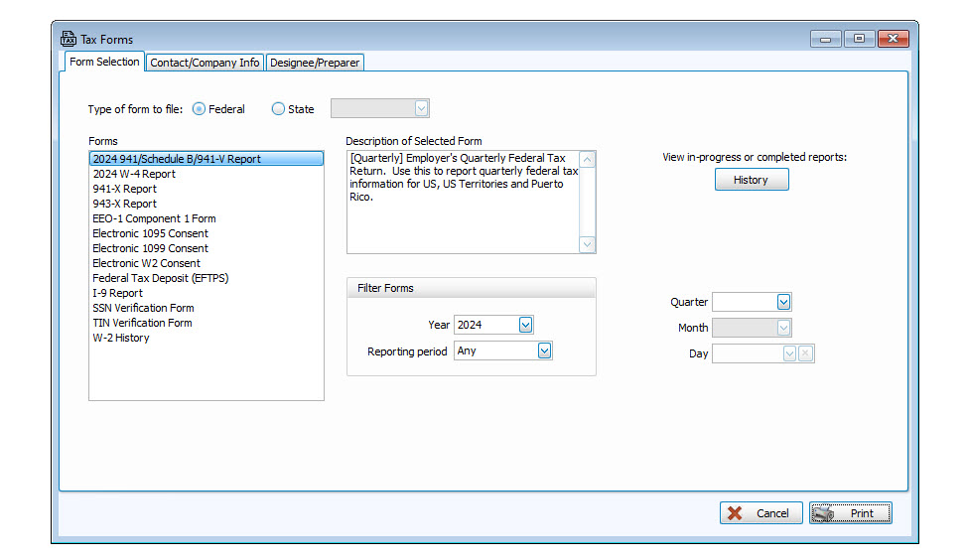The image size is (967, 560).
Task: Open the Month dropdown
Action: [x=783, y=328]
